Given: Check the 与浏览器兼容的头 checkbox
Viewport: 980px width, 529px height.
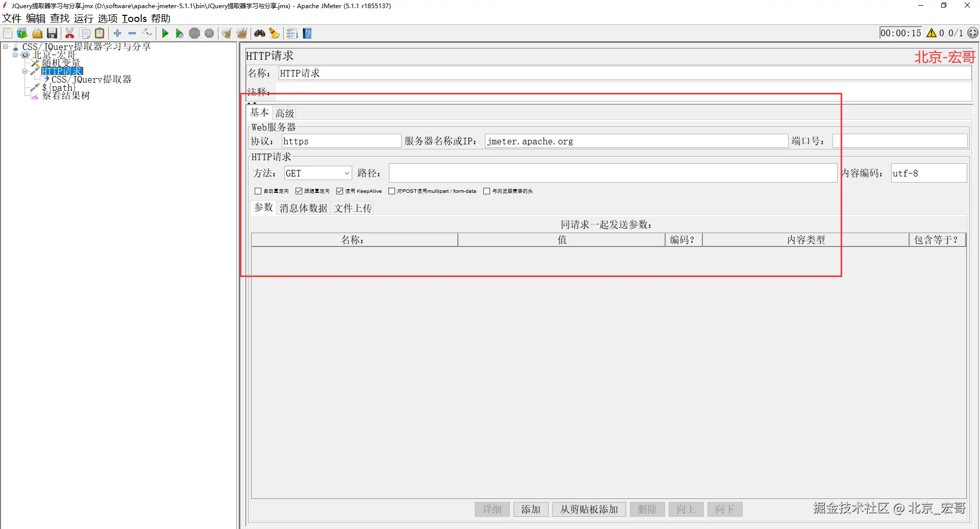Looking at the screenshot, I should click(x=486, y=191).
